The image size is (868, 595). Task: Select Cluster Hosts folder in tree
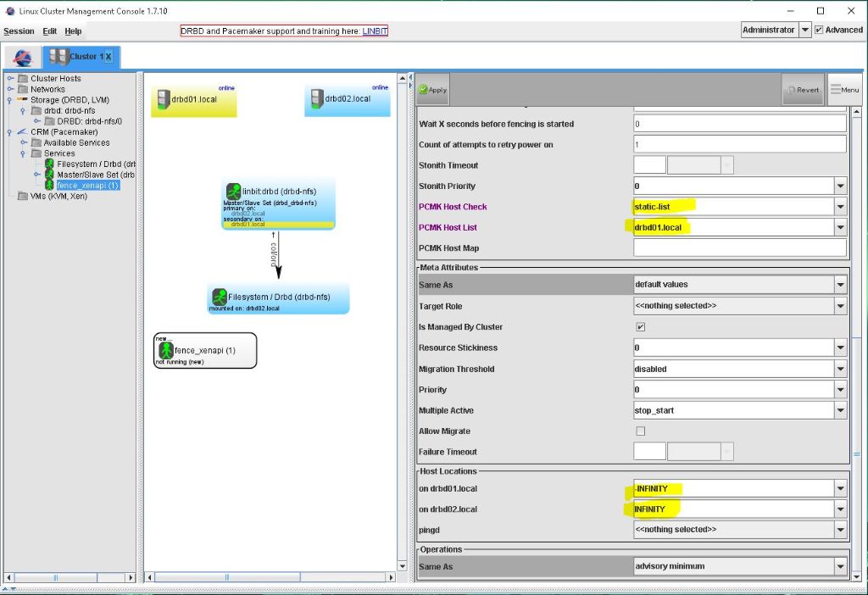pos(55,79)
